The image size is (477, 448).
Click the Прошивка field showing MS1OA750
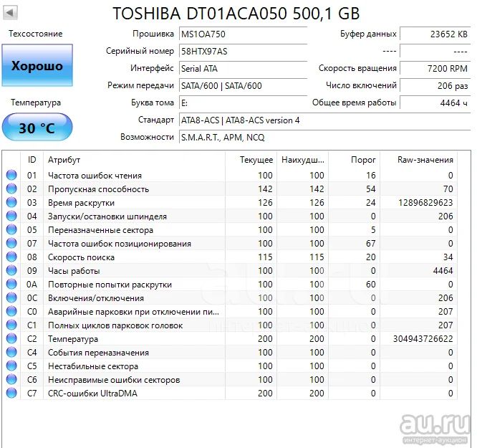(x=242, y=34)
